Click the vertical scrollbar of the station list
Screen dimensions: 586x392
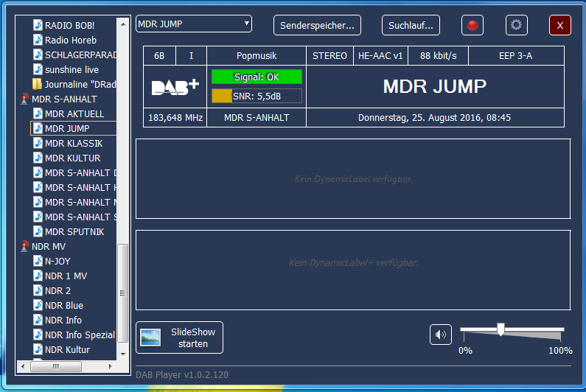[x=123, y=295]
